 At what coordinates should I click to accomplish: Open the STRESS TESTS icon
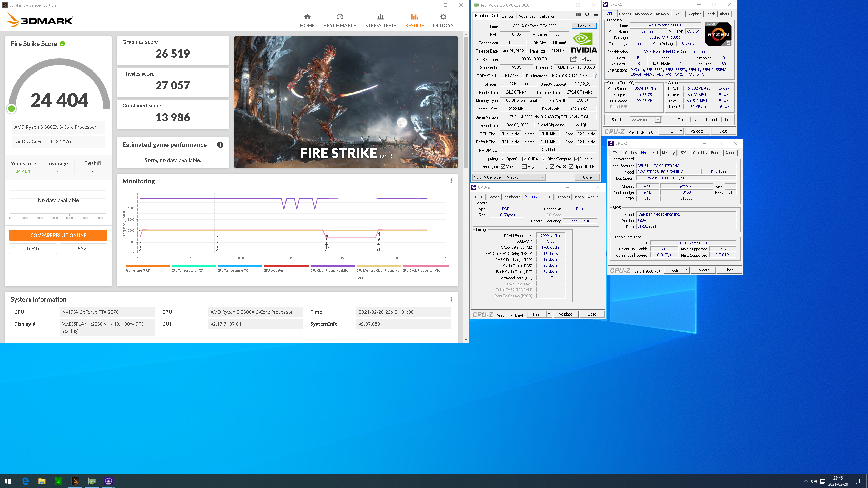click(x=380, y=17)
